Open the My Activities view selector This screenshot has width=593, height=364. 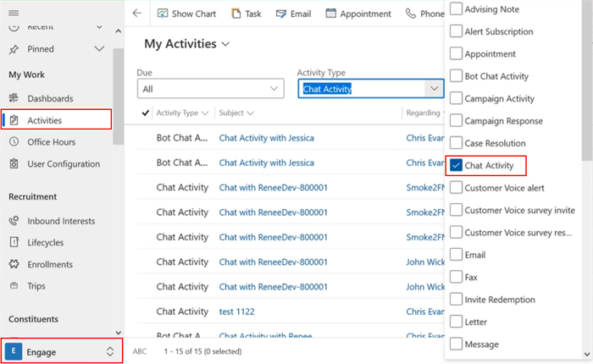187,44
